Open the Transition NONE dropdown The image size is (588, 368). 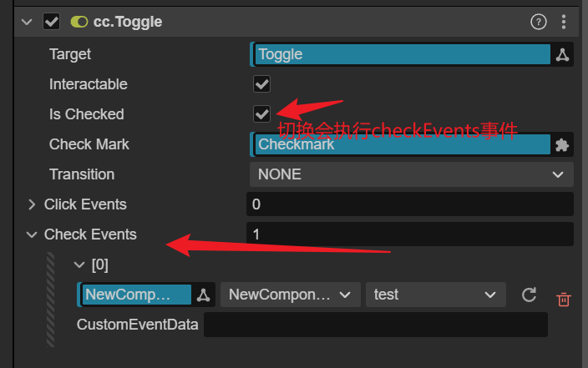click(411, 175)
